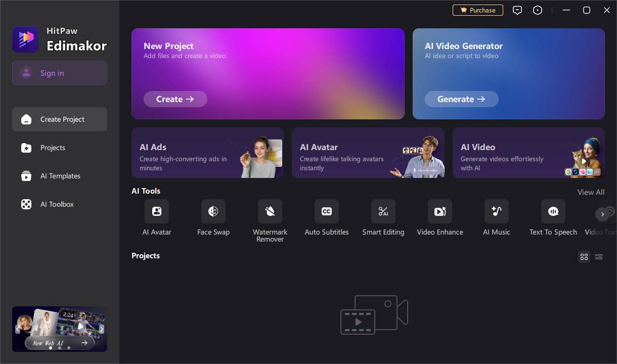The width and height of the screenshot is (617, 364).
Task: Play the promo video in sidebar banner
Action: [x=80, y=326]
